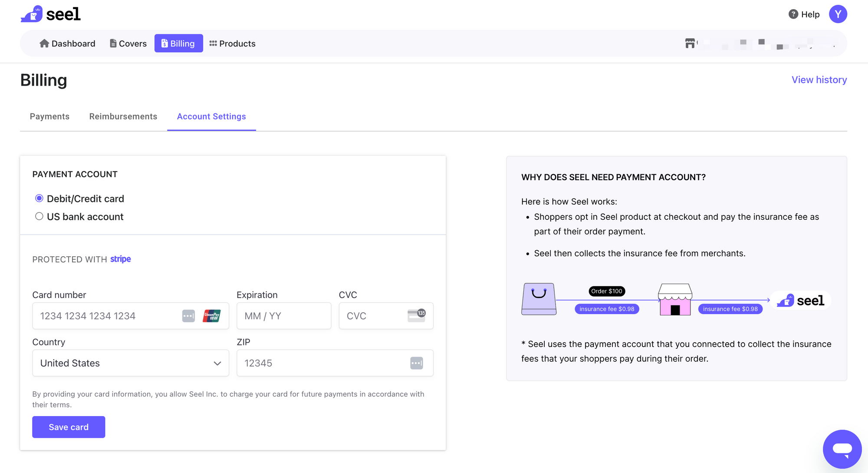Open the Products section

[x=232, y=43]
